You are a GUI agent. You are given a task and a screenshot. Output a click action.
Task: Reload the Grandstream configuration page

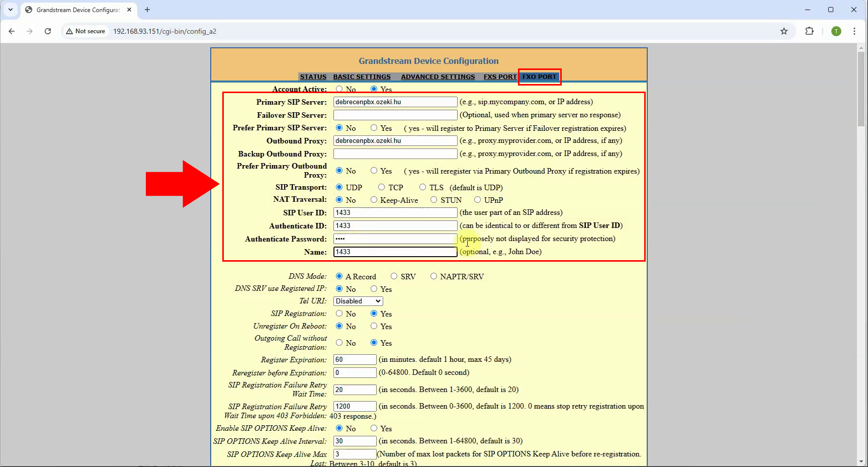(48, 31)
